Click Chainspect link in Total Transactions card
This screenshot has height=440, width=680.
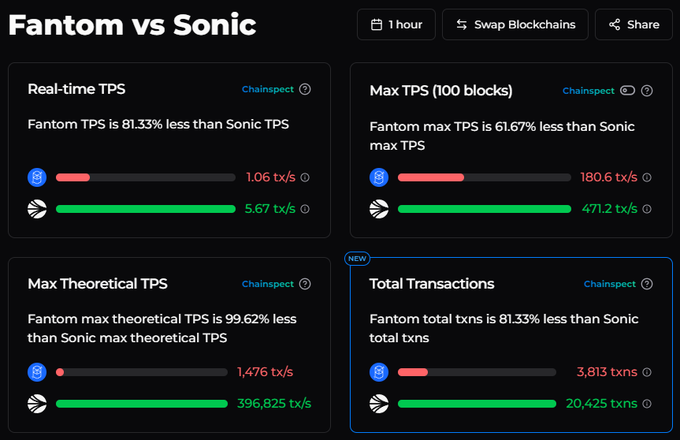tap(609, 284)
